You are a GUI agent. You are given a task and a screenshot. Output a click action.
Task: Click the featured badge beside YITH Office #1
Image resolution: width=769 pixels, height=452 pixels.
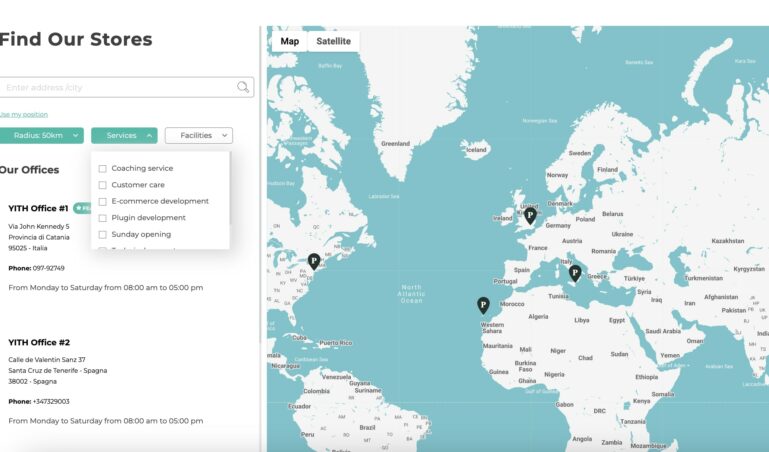82,208
